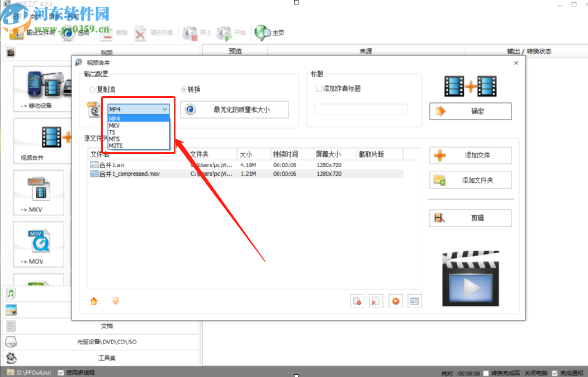Click the 持续时间 duration column header

click(291, 154)
